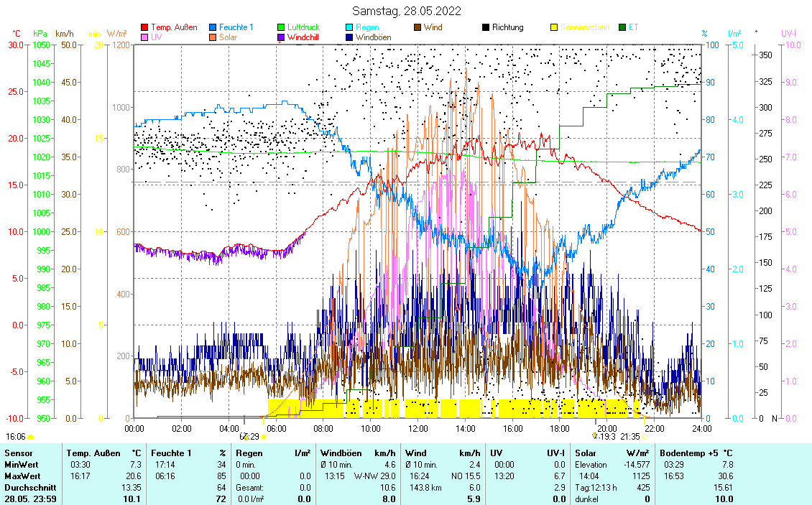Click the wind run value '143.8 km'
Viewport: 812px width, 505px height.
424,487
